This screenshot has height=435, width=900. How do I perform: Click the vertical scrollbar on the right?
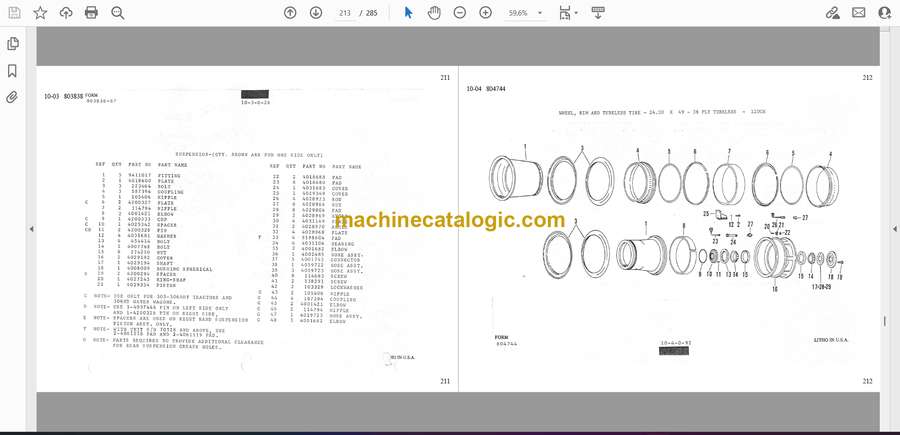coord(885,228)
